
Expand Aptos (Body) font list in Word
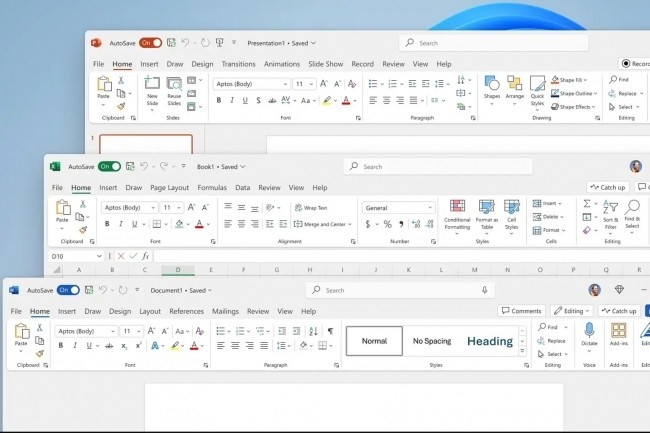pyautogui.click(x=112, y=331)
